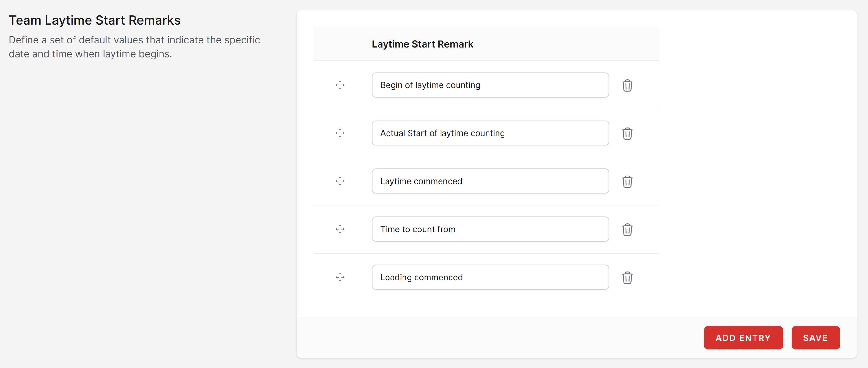Focus the 'Begin of laytime counting' text field
Viewport: 868px width, 368px height.
pyautogui.click(x=490, y=85)
